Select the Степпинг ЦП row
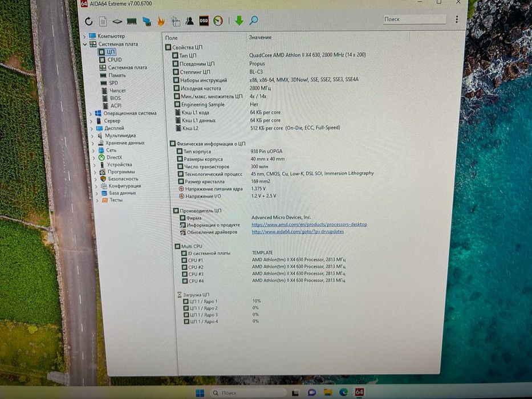This screenshot has width=532, height=399. (x=218, y=72)
